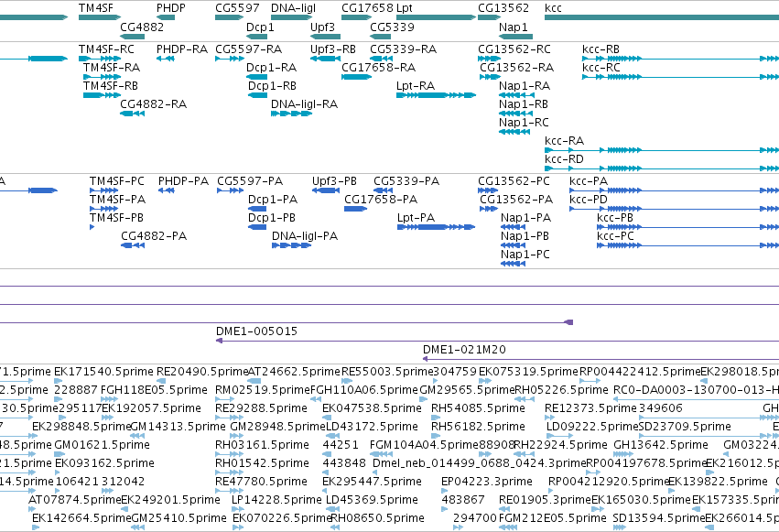Click the Nap1-RC transcript label
Viewport: 779px width, 532px height.
pyautogui.click(x=524, y=123)
